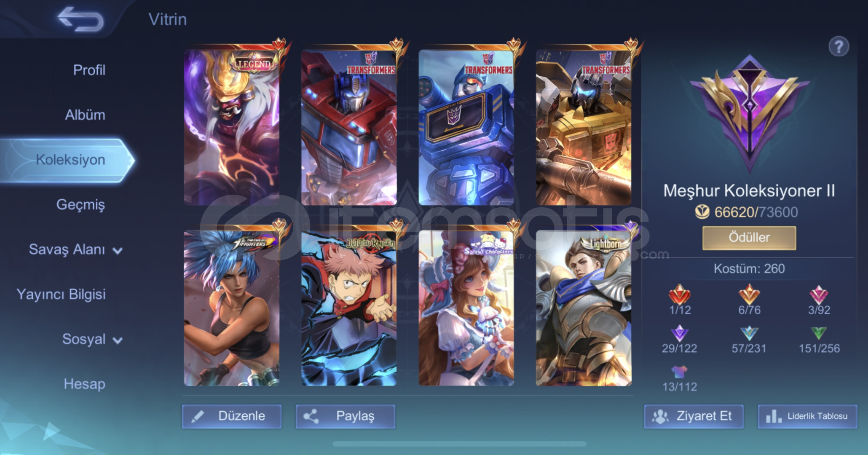Switch to the Profil tab
868x455 pixels.
click(x=89, y=70)
